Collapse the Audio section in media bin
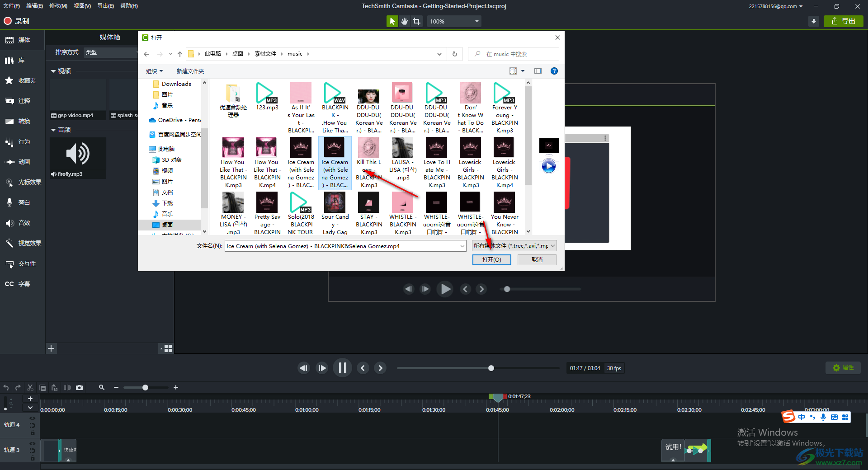868x470 pixels. click(x=53, y=130)
